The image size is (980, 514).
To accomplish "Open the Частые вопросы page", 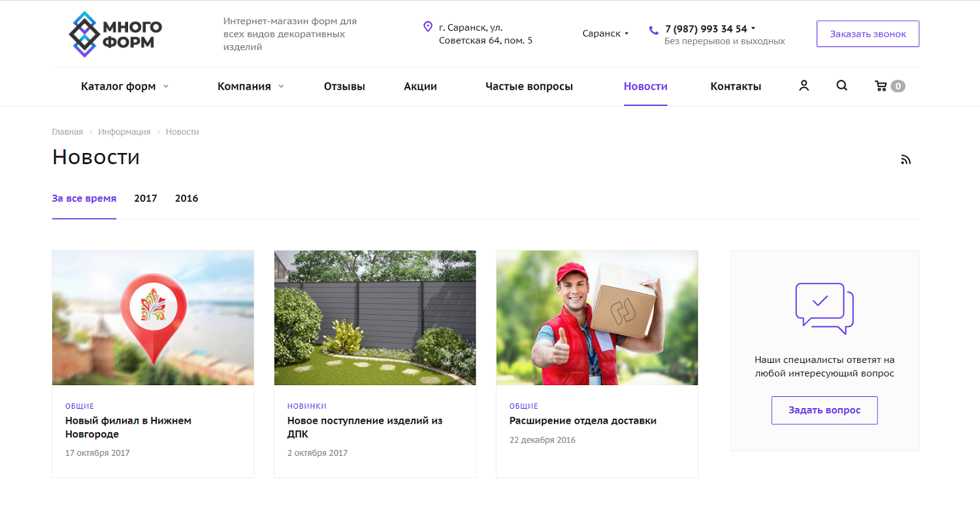I will click(529, 86).
